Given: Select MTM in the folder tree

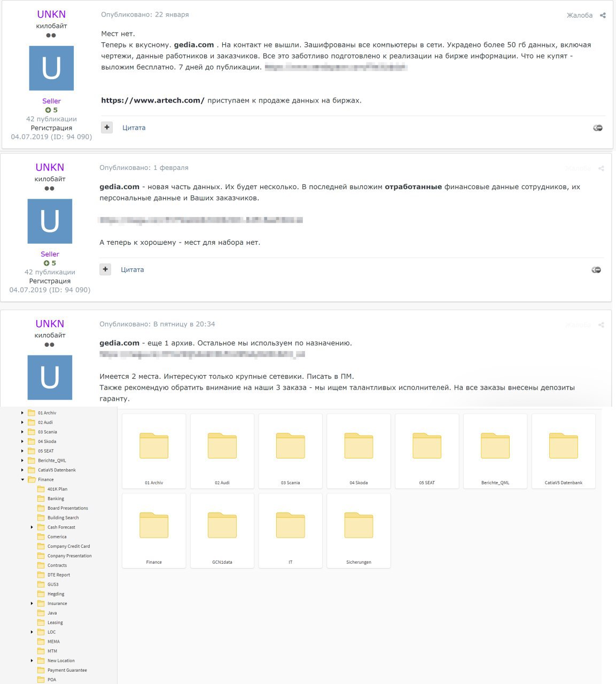Looking at the screenshot, I should 52,651.
